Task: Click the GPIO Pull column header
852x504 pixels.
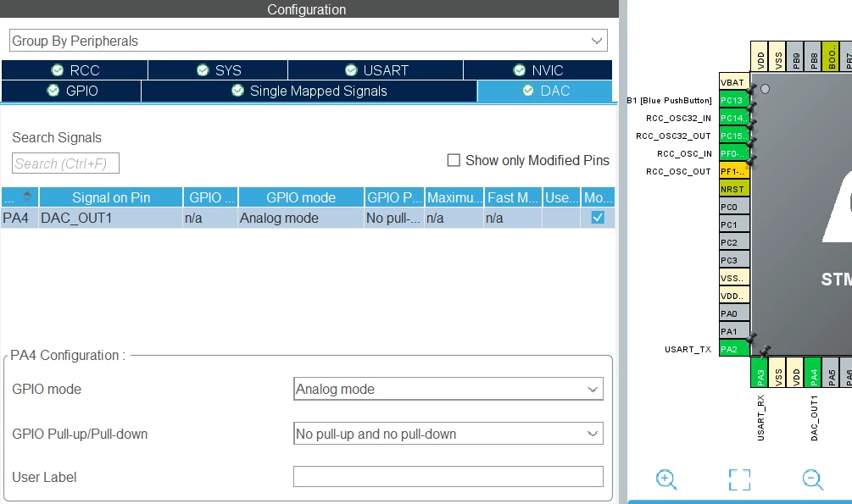Action: [394, 197]
